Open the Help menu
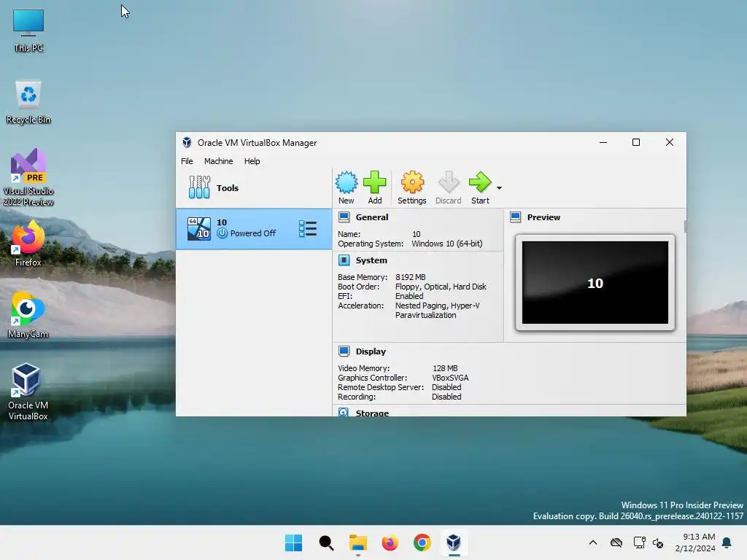Viewport: 747px width, 560px height. 252,161
